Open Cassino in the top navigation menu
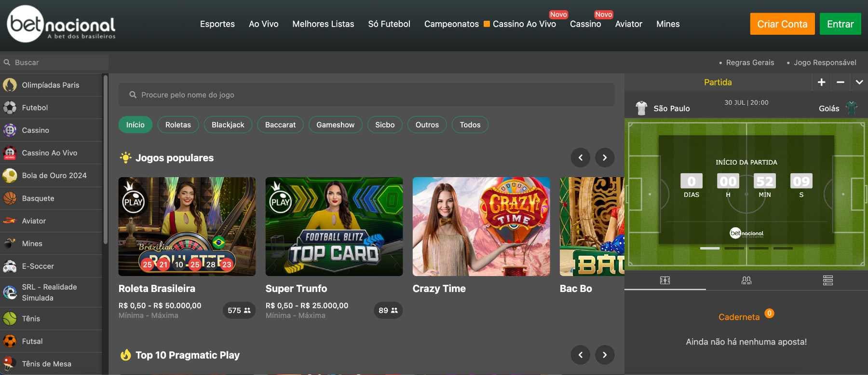Viewport: 868px width, 375px height. [x=585, y=24]
